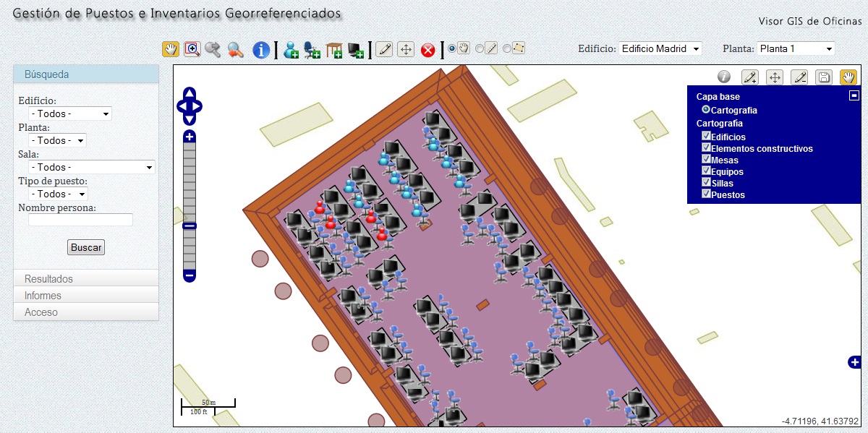Pan the map north with the up arrow
This screenshot has height=433, width=868.
click(190, 94)
